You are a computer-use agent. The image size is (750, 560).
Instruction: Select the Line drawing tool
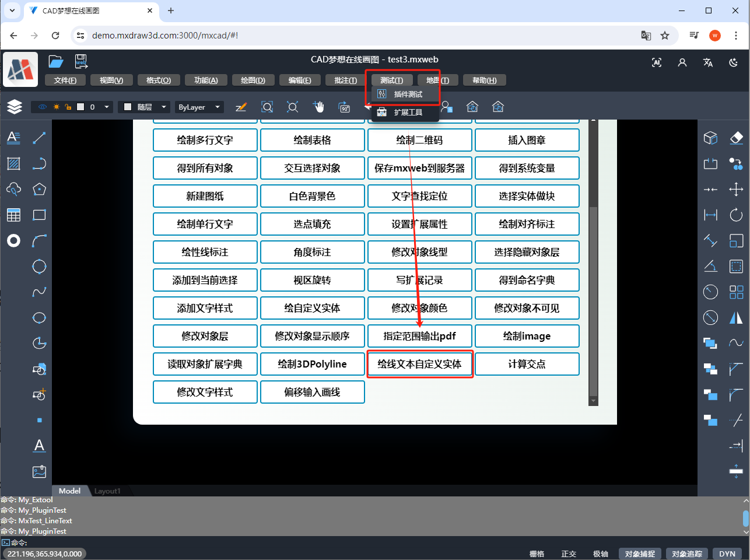click(39, 138)
